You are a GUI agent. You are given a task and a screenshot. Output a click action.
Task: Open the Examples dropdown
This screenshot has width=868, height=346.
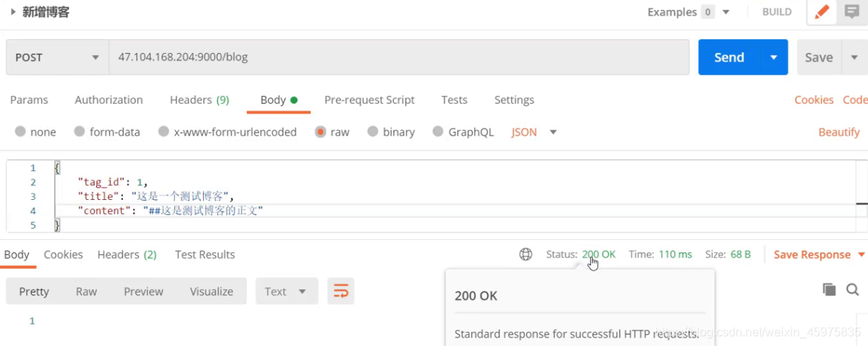[x=688, y=11]
